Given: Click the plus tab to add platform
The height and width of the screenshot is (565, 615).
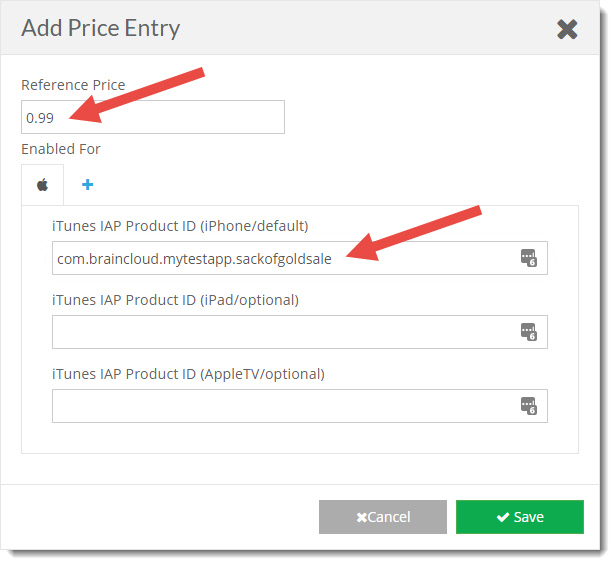Looking at the screenshot, I should click(x=87, y=185).
